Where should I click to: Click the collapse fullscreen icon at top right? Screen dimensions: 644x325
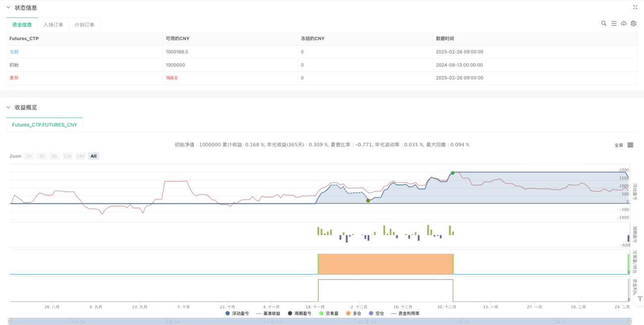click(635, 7)
